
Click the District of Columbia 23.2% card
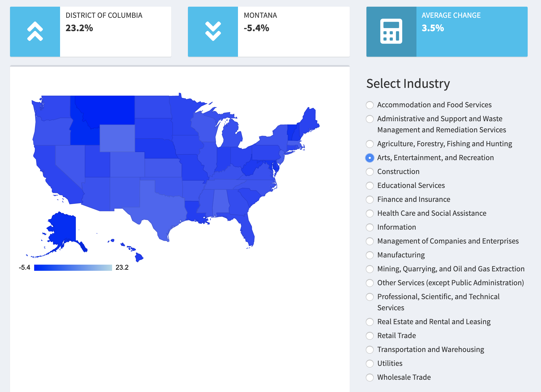point(115,31)
